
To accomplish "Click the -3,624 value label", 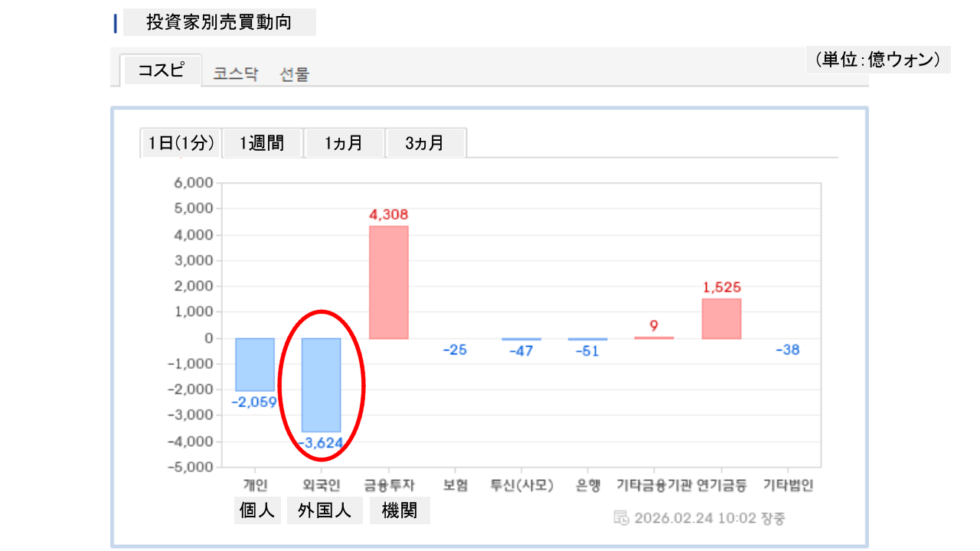I will click(x=321, y=442).
